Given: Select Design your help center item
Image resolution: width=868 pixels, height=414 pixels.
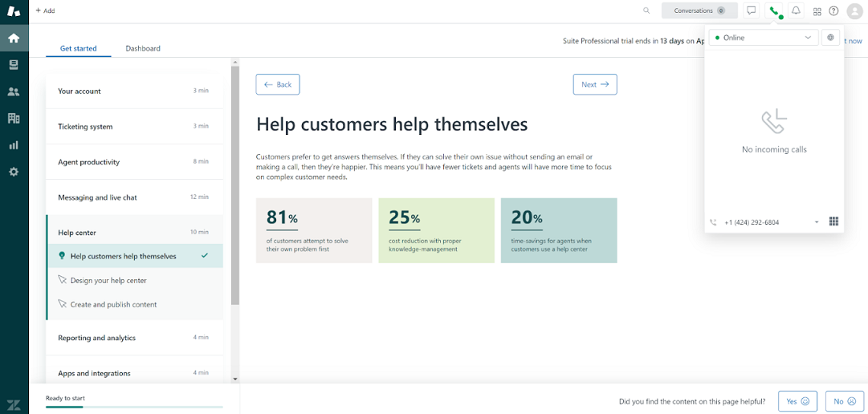Looking at the screenshot, I should 108,281.
